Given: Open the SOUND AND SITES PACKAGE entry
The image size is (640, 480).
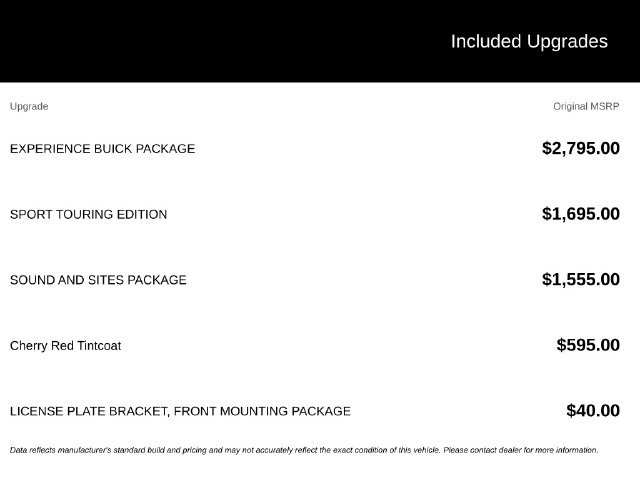Looking at the screenshot, I should coord(98,280).
